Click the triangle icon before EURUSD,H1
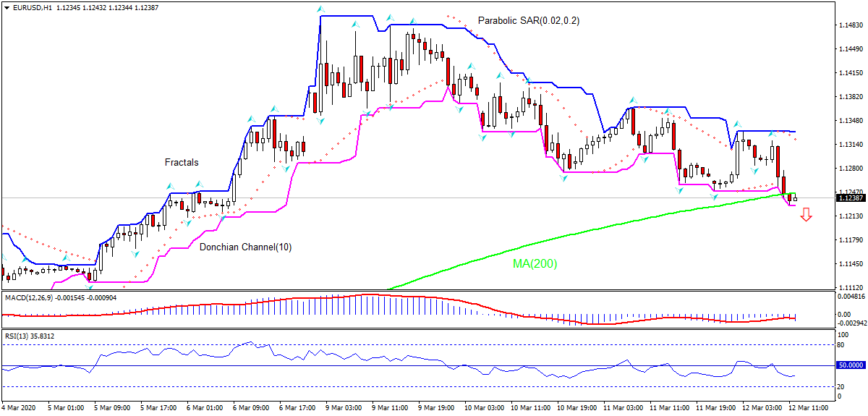This screenshot has height=416, width=868. 7,7
